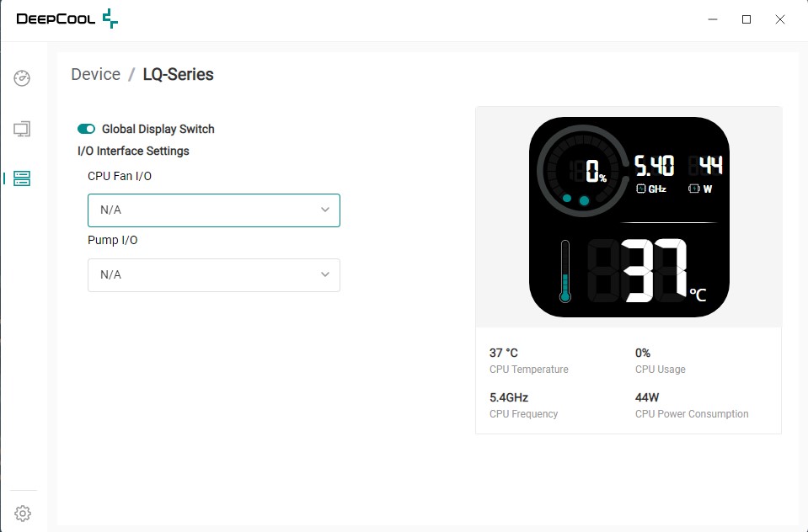Open the CPU Fan I/O dropdown
Viewport: 808px width, 532px height.
214,210
